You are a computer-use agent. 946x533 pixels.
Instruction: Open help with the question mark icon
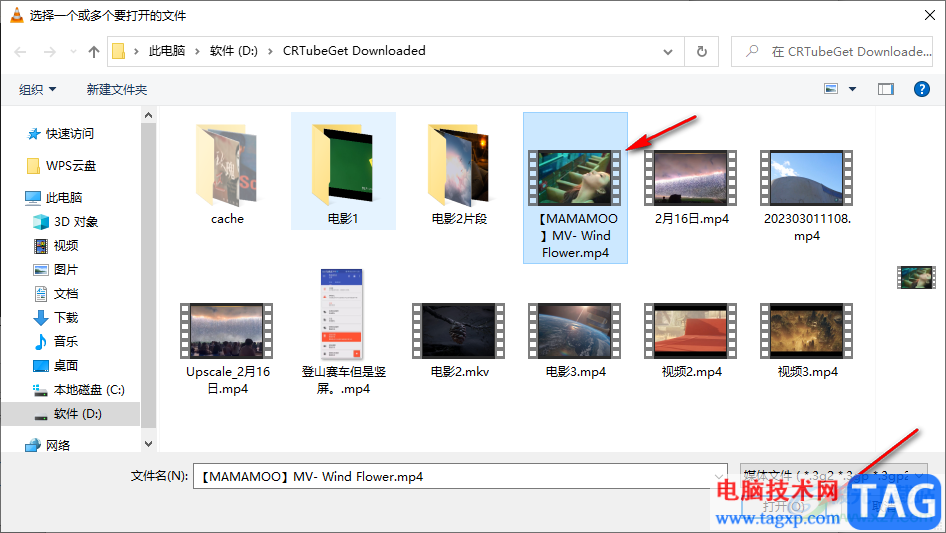click(921, 89)
